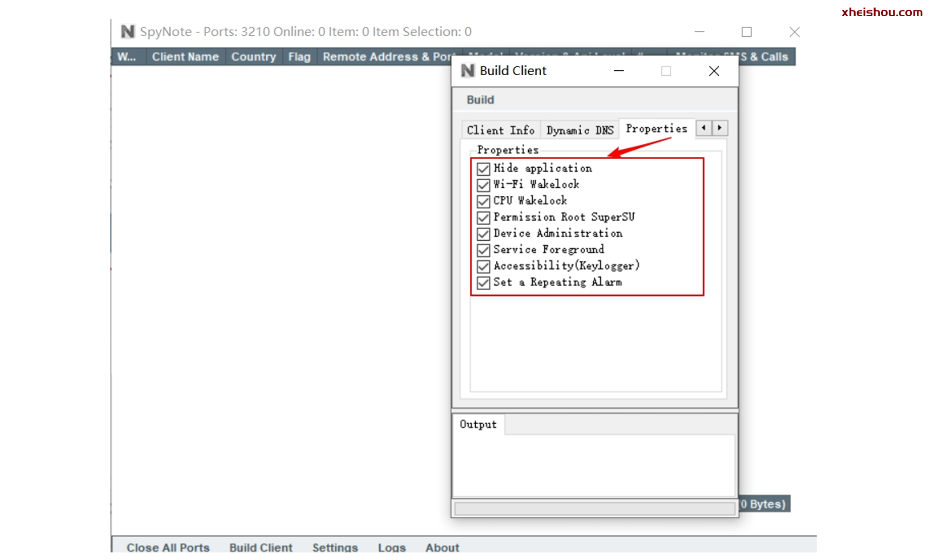Screen dimensions: 939x560
Task: Click the Build Client dialog N icon
Action: point(468,70)
